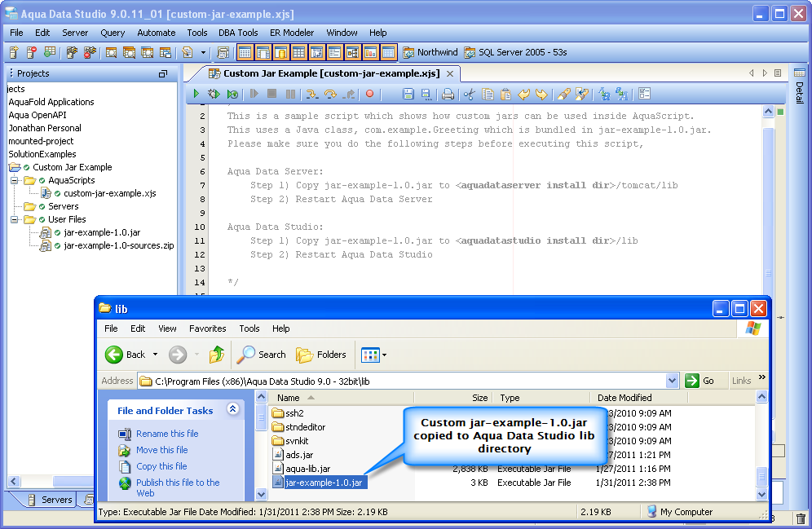
Task: Click the Rename this file link
Action: (x=167, y=434)
